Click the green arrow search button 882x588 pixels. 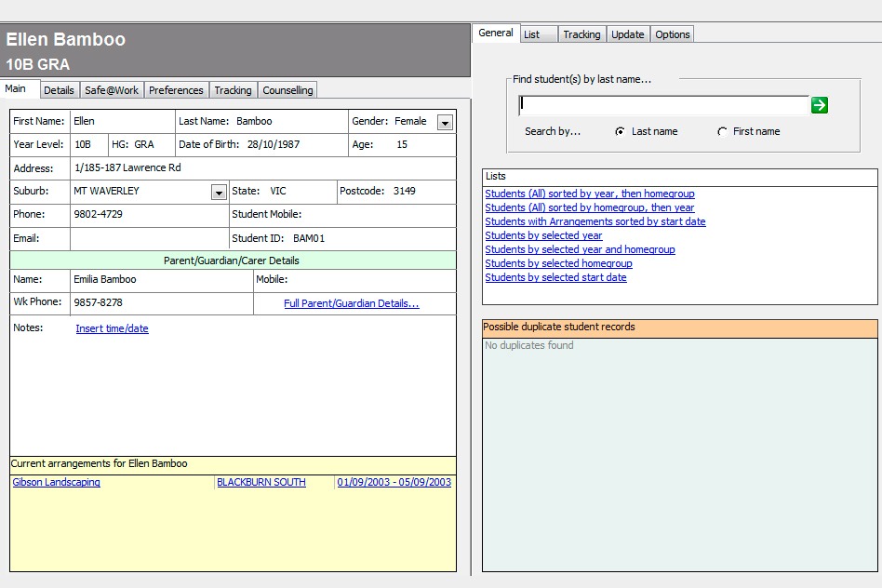(819, 105)
